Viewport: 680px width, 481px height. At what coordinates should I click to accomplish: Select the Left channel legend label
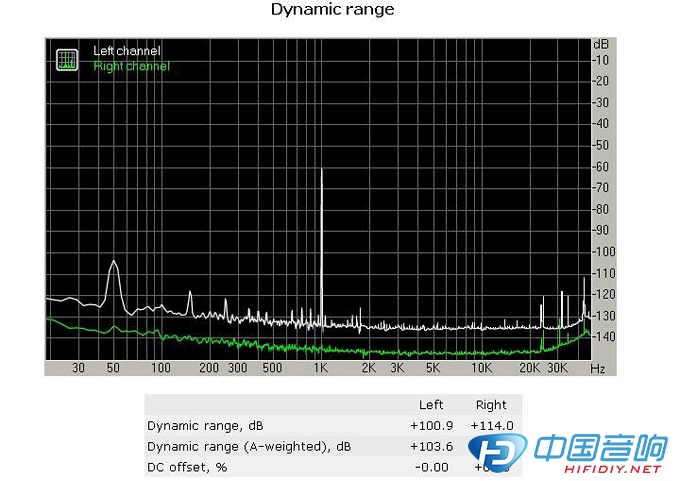pyautogui.click(x=126, y=51)
